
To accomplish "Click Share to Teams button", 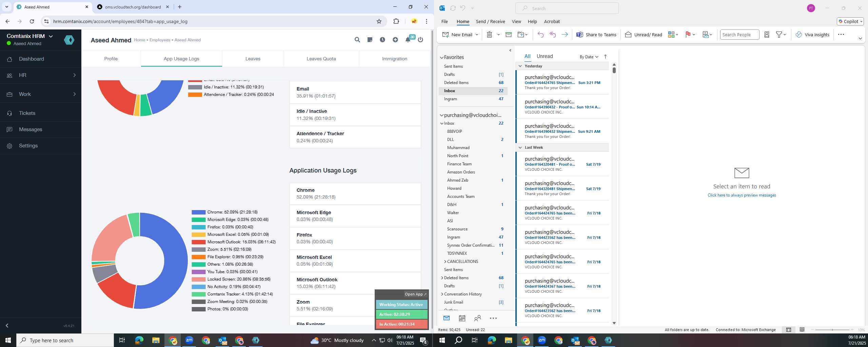I will (596, 35).
